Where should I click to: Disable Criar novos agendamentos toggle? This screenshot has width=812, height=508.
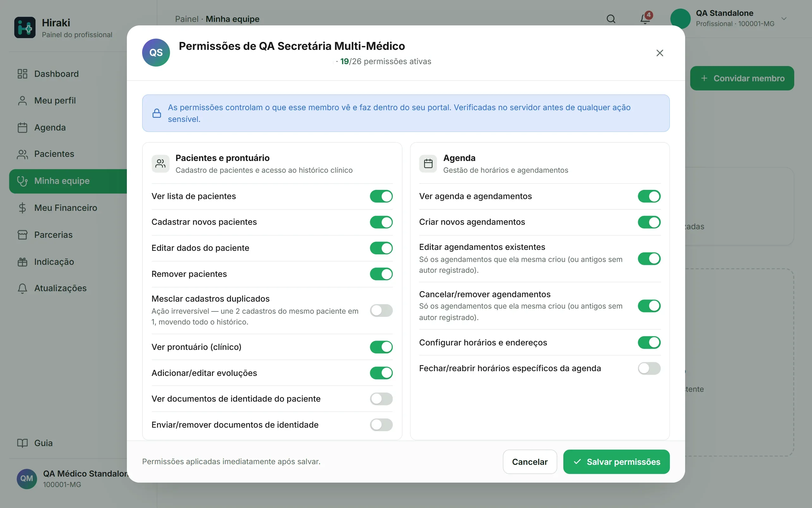click(x=649, y=222)
